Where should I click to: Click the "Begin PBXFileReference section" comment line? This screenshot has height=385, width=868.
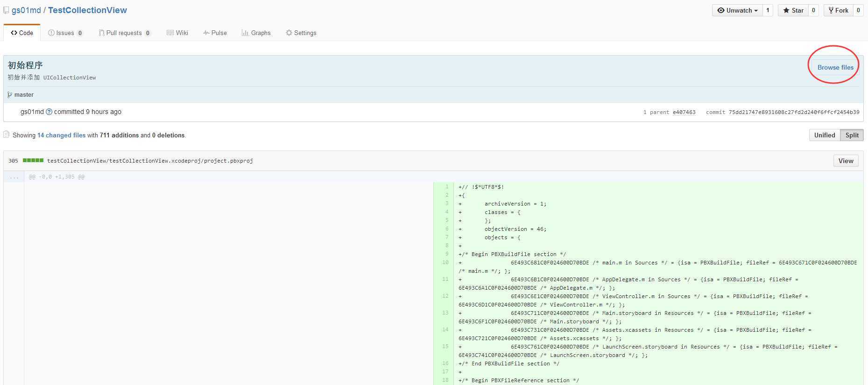519,380
